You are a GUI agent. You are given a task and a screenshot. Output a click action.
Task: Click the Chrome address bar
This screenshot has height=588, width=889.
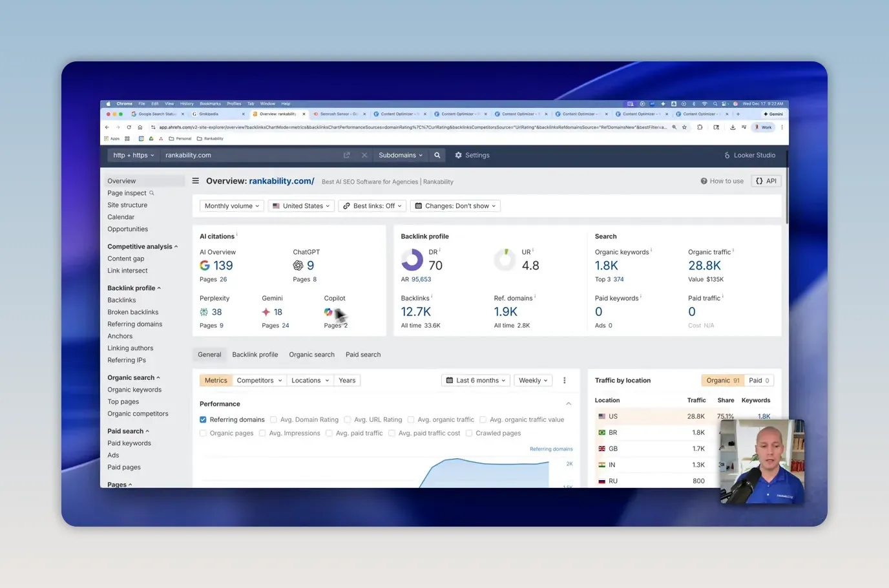(x=413, y=127)
